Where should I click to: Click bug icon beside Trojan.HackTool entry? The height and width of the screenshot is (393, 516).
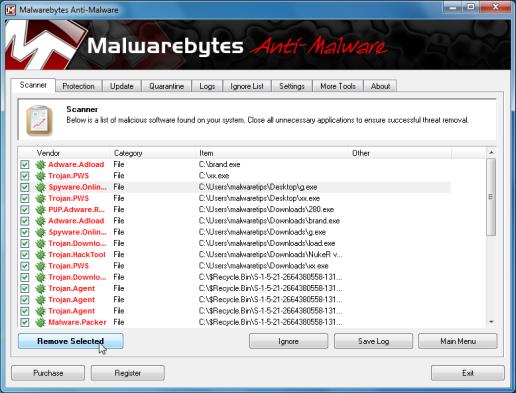point(40,255)
